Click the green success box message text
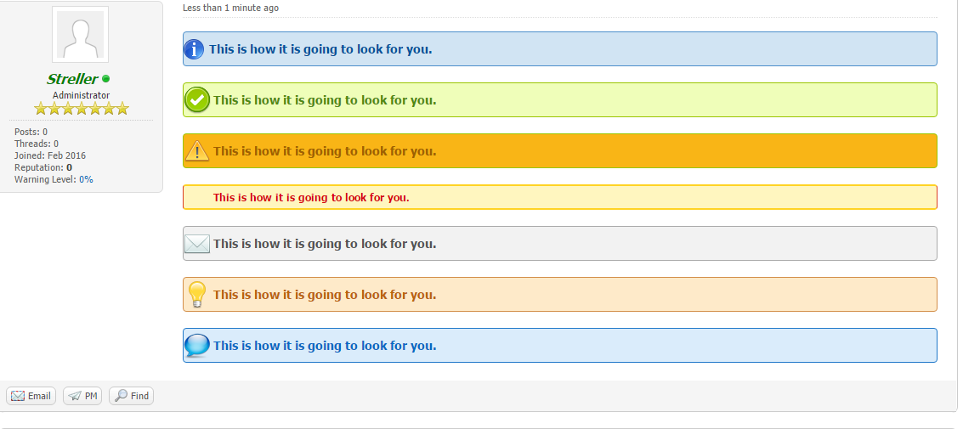Image resolution: width=980 pixels, height=429 pixels. click(x=325, y=100)
